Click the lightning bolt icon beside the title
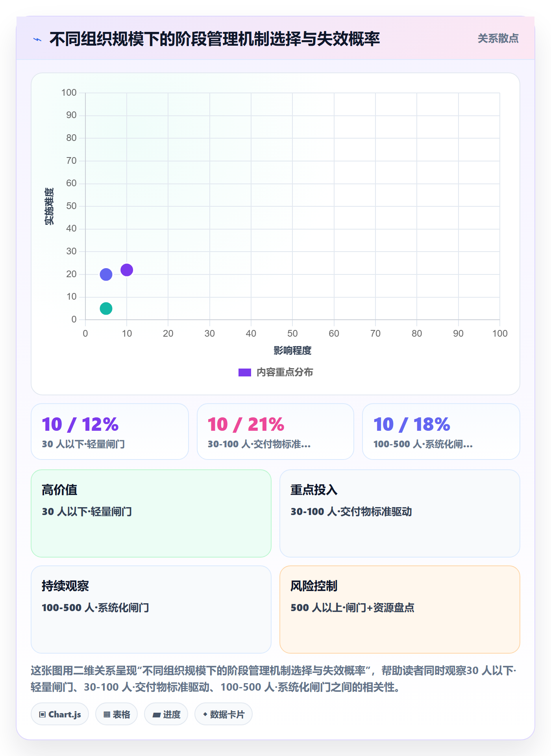 [x=37, y=39]
